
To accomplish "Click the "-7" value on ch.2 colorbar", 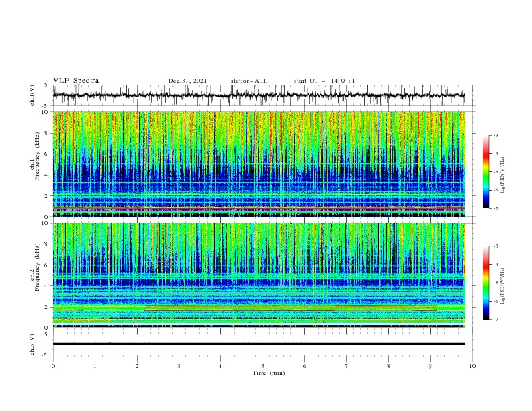I will 495,319.
